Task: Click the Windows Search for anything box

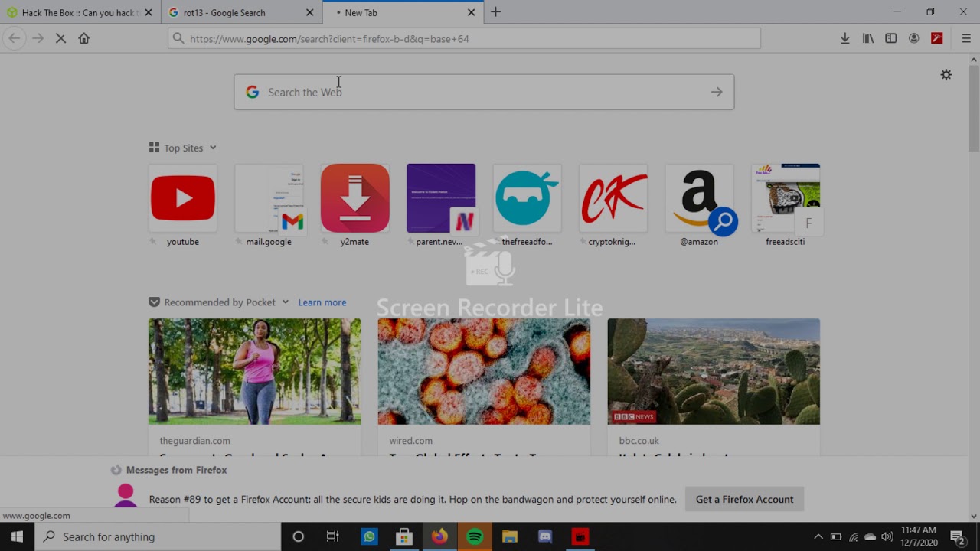Action: (158, 536)
